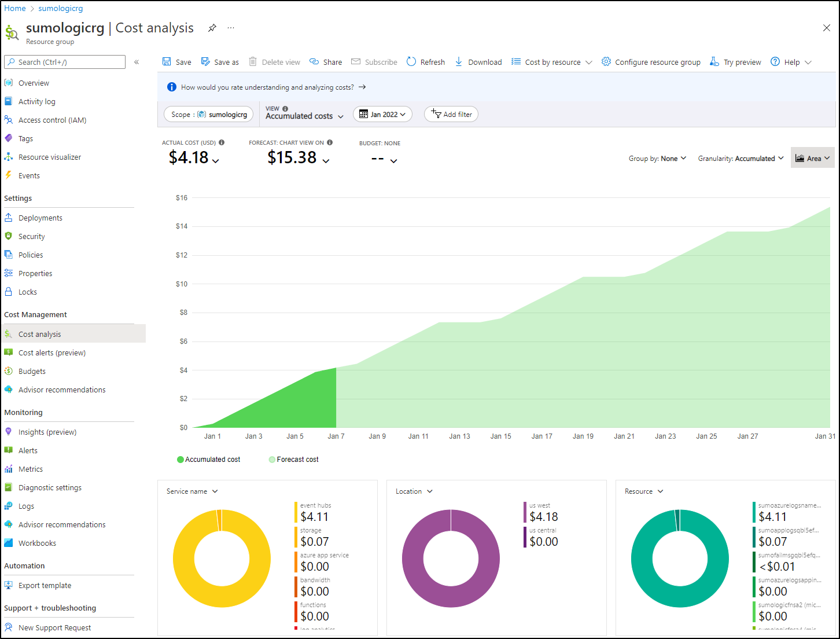Open Properties menu item
Viewport: 840px width, 639px height.
(35, 274)
